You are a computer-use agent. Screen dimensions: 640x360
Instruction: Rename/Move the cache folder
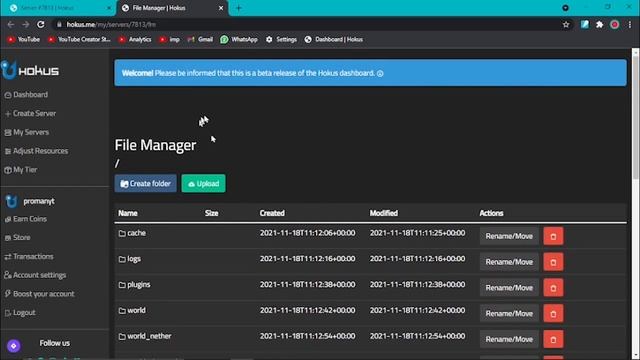[509, 236]
